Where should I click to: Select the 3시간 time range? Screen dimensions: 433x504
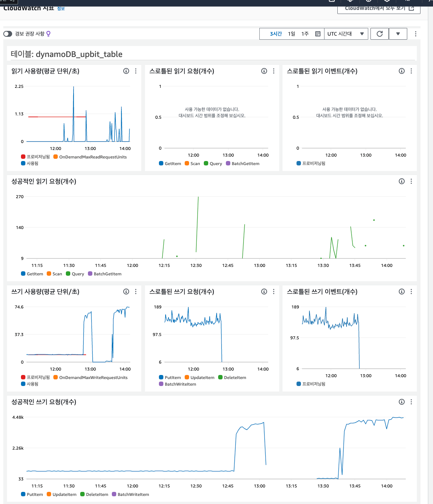click(x=276, y=34)
